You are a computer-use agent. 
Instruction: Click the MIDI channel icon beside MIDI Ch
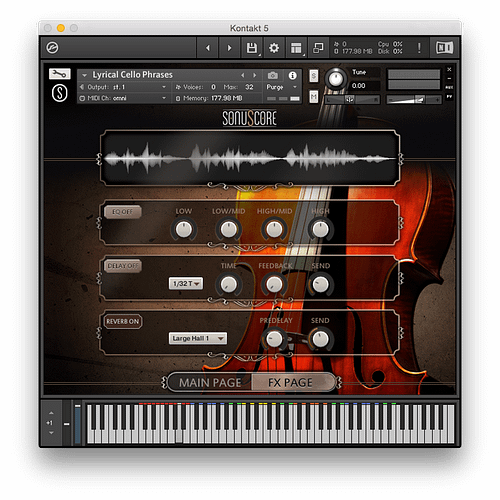click(x=82, y=98)
